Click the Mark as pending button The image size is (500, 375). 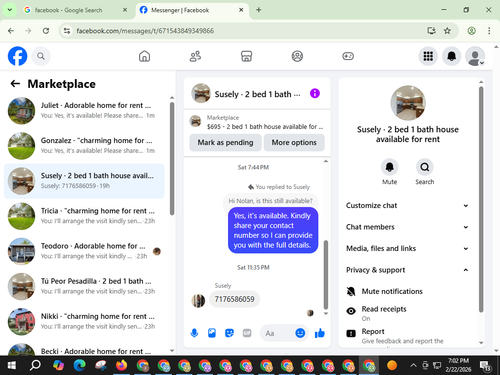225,142
